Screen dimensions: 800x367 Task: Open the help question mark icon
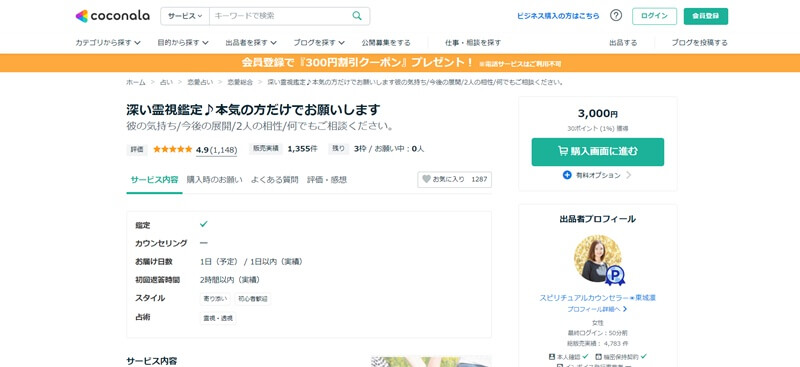point(616,15)
